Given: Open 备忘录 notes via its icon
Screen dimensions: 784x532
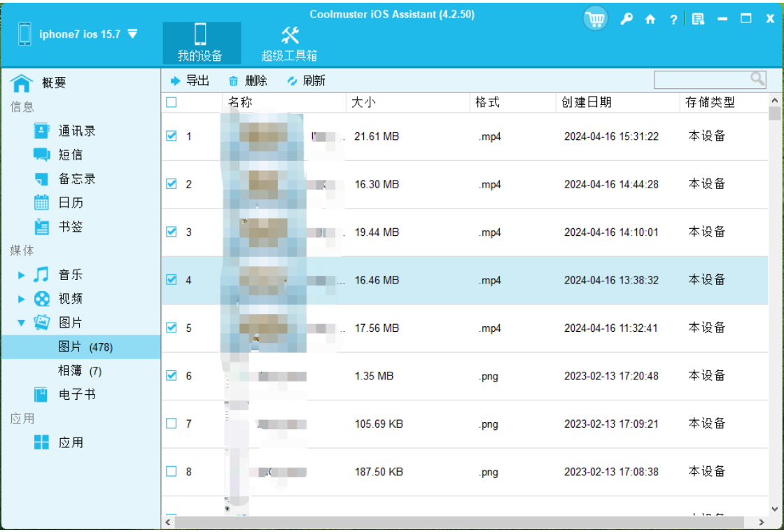Looking at the screenshot, I should click(x=41, y=178).
